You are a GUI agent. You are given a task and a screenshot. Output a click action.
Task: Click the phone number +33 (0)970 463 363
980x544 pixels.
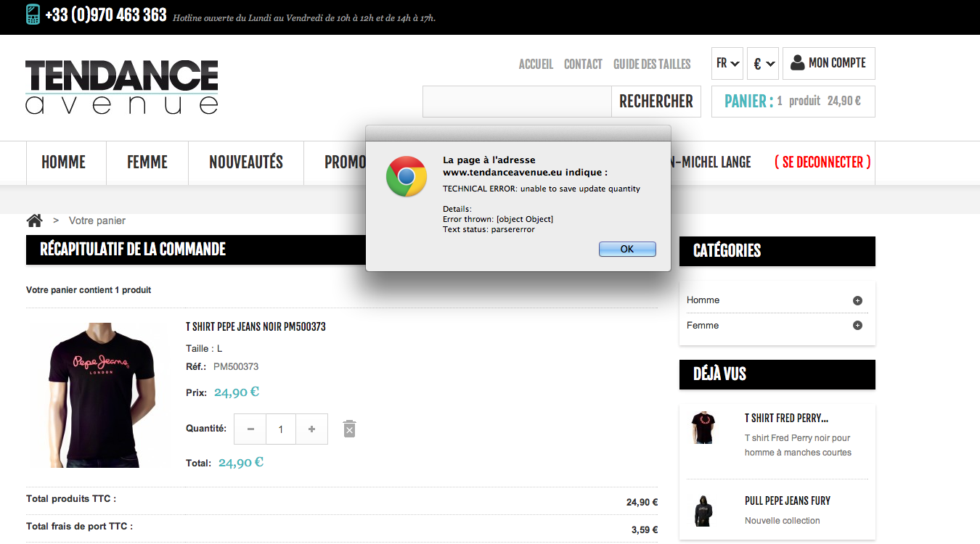(106, 15)
